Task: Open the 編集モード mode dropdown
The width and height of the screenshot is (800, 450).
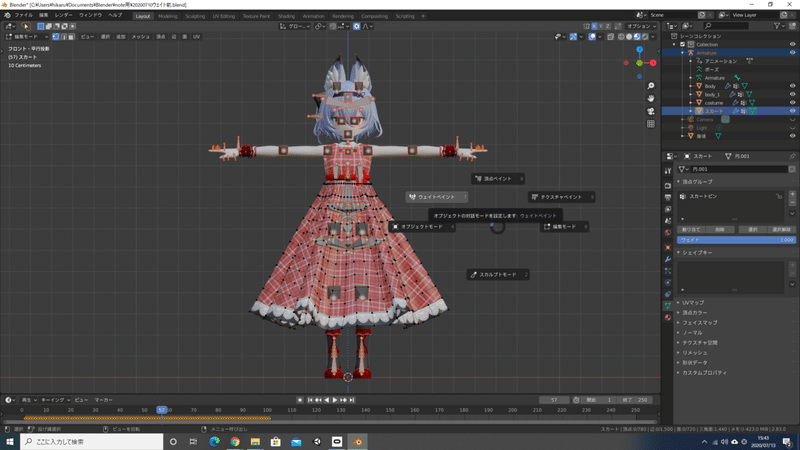Action: pyautogui.click(x=26, y=37)
